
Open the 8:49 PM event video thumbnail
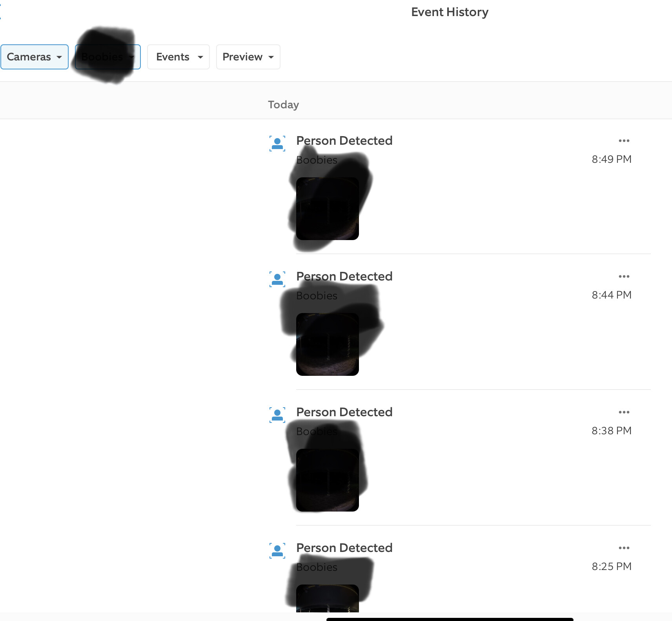[328, 209]
